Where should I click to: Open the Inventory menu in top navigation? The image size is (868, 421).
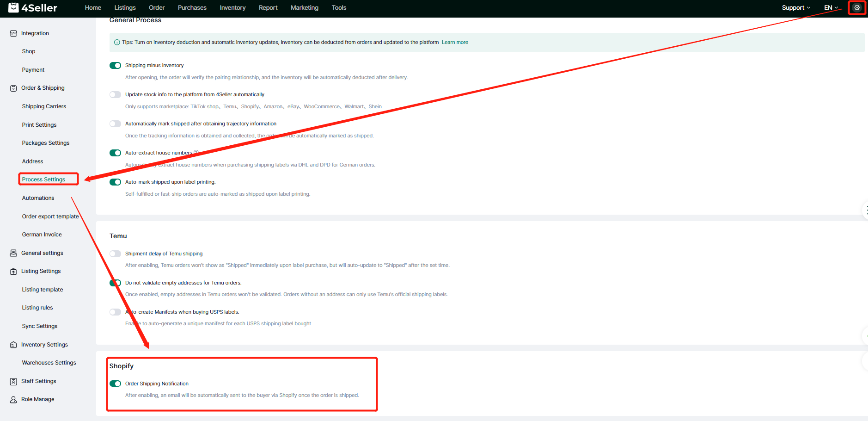coord(232,8)
